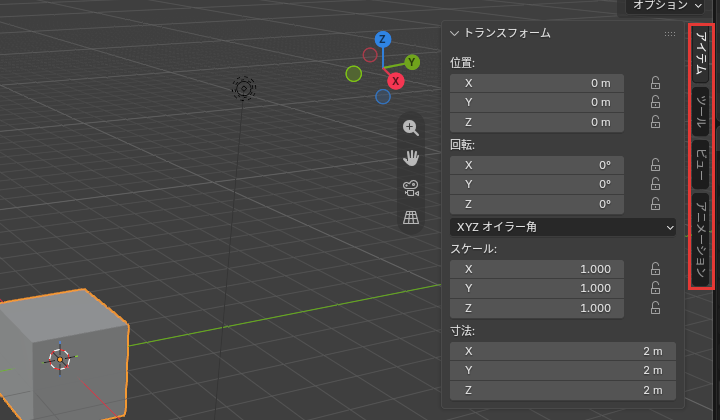Click the 寸法 Y field showing 2 m
The image size is (720, 420).
pos(562,370)
